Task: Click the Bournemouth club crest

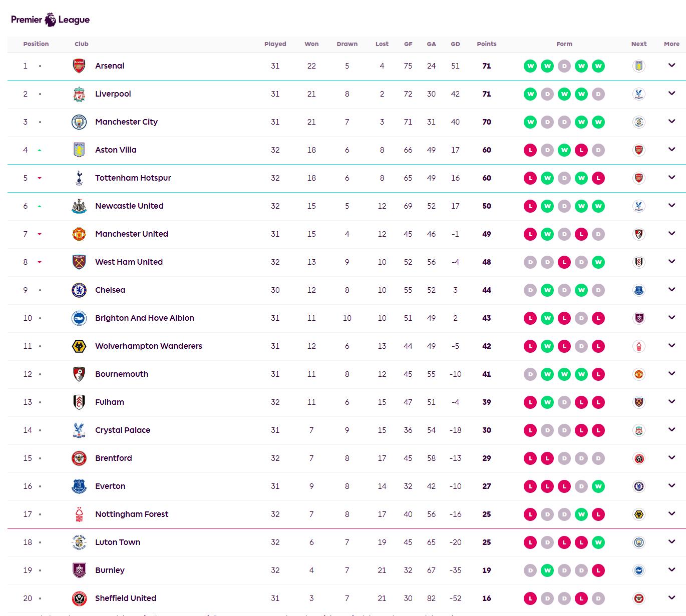Action: (x=79, y=374)
